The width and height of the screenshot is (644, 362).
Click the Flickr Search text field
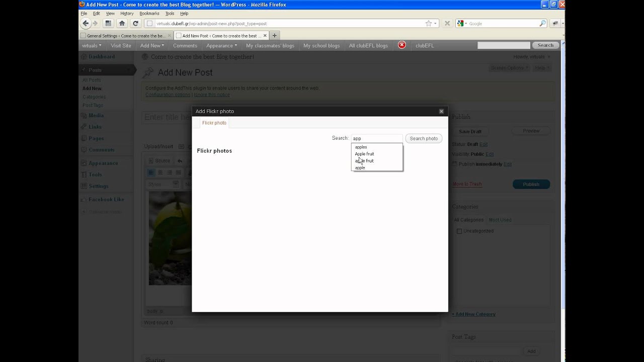377,138
